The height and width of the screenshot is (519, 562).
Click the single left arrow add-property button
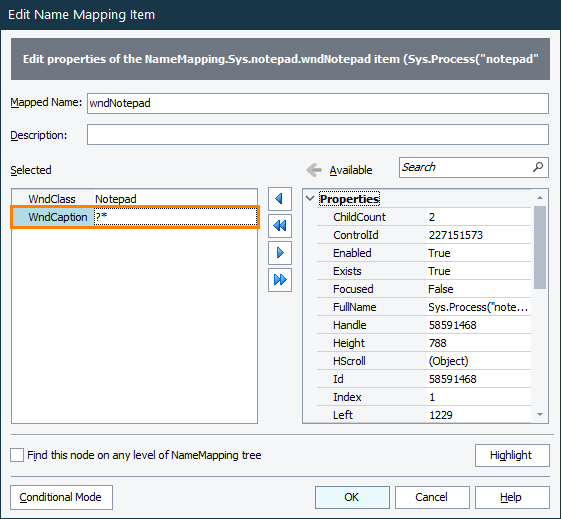(x=280, y=199)
